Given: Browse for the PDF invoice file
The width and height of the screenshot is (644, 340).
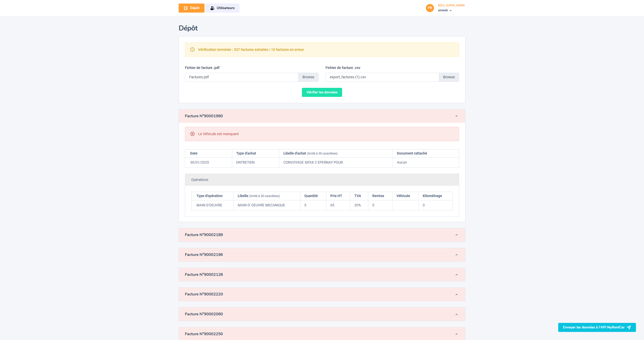Looking at the screenshot, I should tap(308, 77).
